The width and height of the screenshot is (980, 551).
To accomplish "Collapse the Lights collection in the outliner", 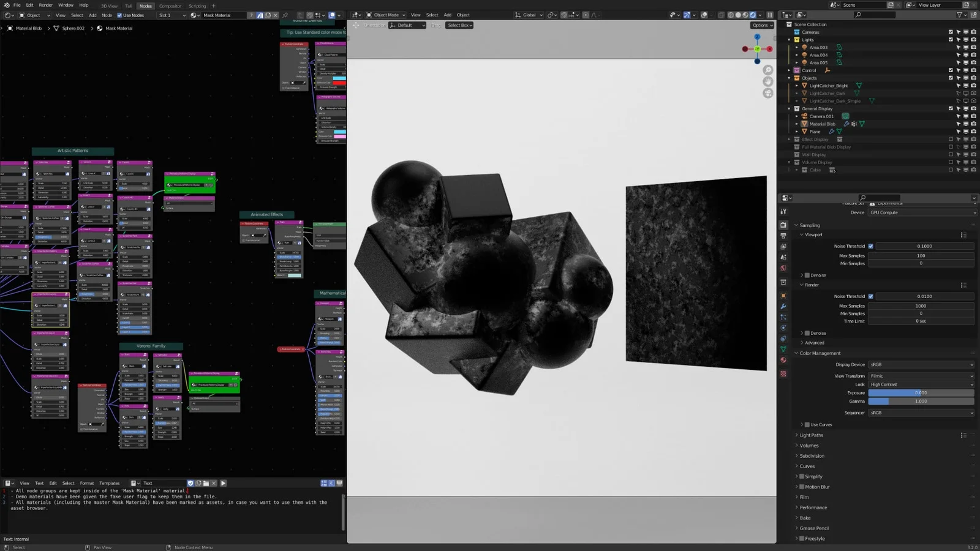I will point(790,39).
